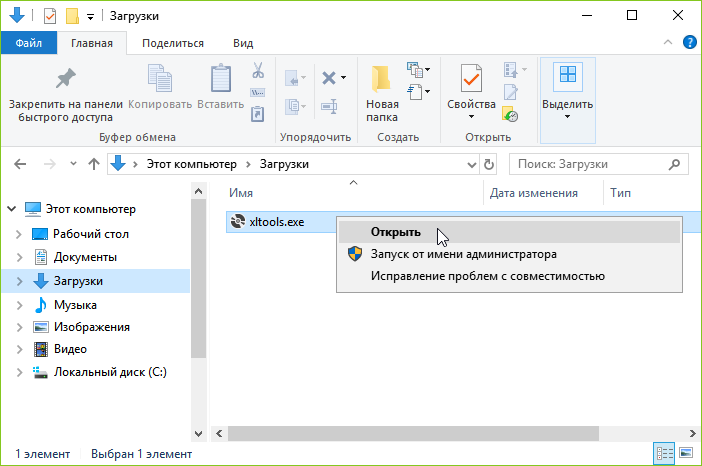Image resolution: width=702 pixels, height=466 pixels.
Task: Click the Rename icon
Action: coord(329,107)
